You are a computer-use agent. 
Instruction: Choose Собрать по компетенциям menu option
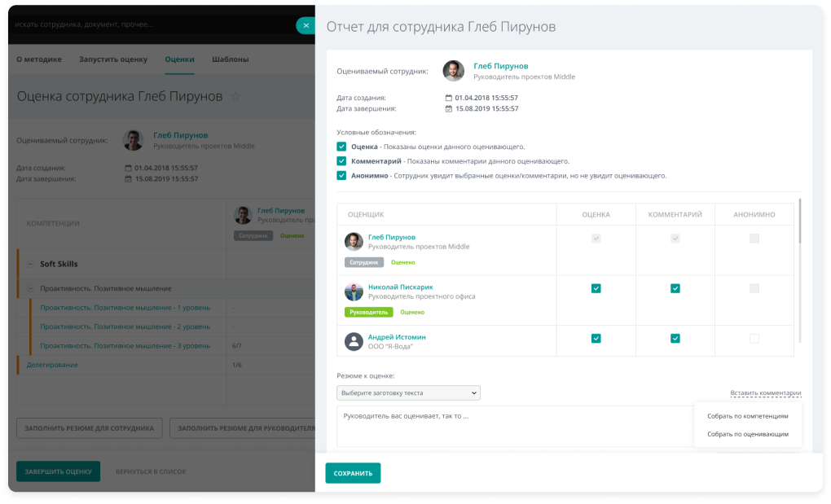(747, 416)
